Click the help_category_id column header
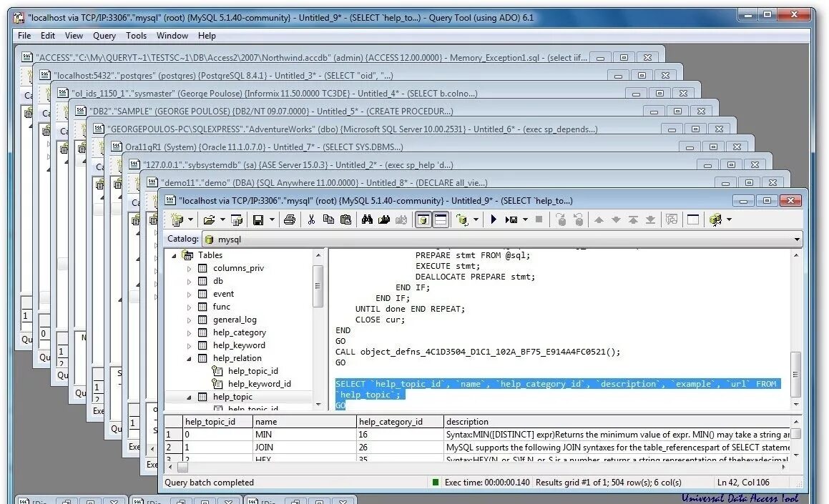 tap(401, 422)
